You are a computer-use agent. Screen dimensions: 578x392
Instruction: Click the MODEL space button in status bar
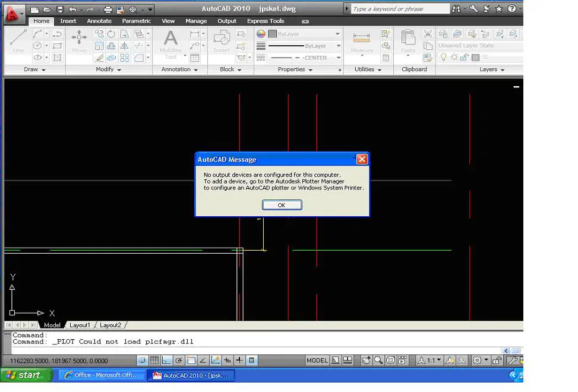(317, 361)
